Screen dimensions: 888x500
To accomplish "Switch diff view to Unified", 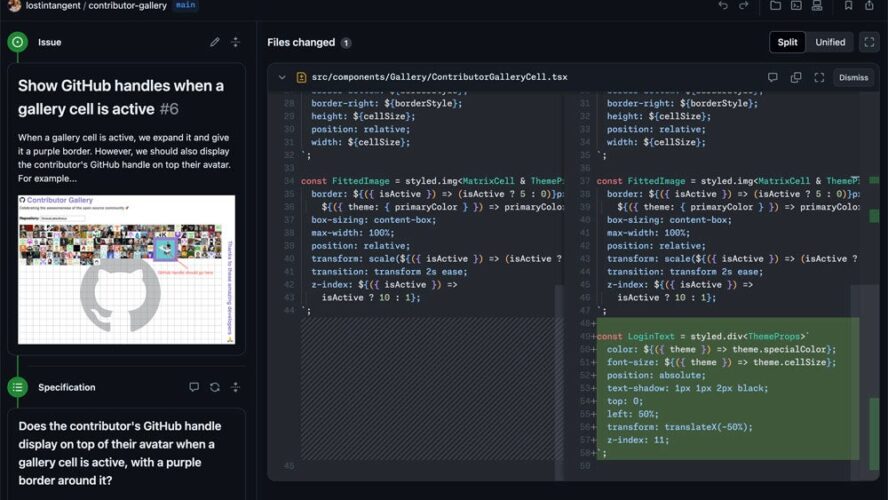I will (830, 42).
